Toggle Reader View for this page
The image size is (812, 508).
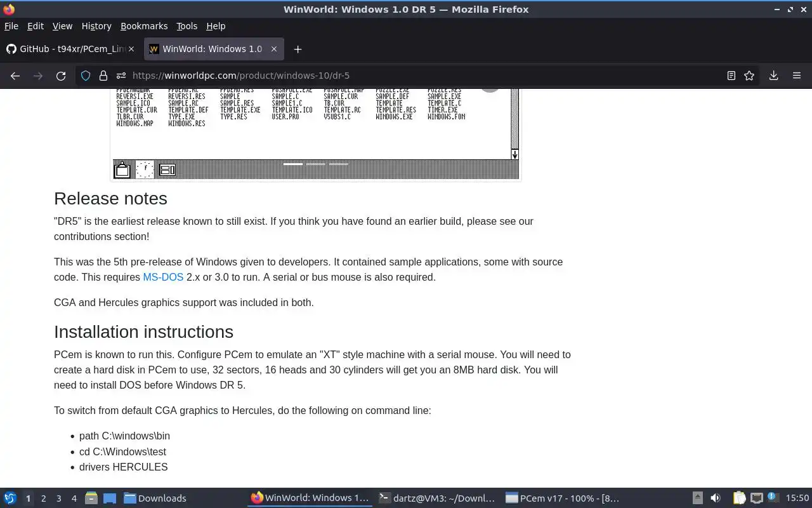pyautogui.click(x=731, y=76)
